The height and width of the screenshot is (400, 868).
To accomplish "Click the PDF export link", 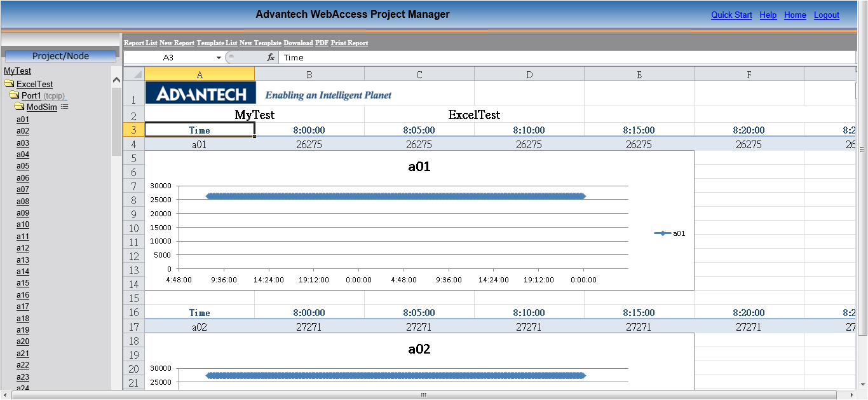I will [x=322, y=43].
